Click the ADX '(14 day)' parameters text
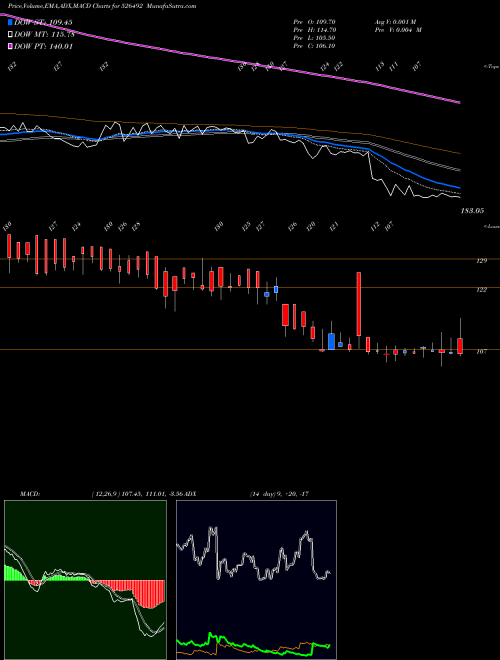The height and width of the screenshot is (660, 500). 262,493
